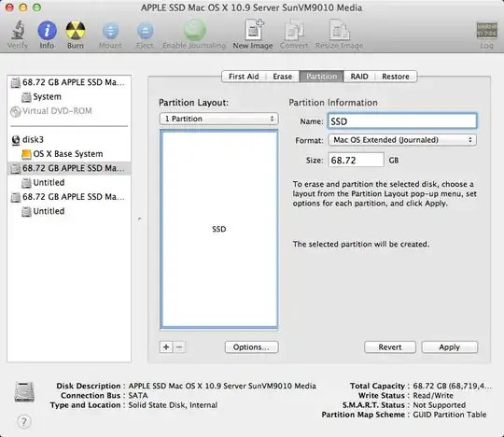Screen dimensions: 504x437
Task: Switch to the First Aid tab
Action: 244,77
